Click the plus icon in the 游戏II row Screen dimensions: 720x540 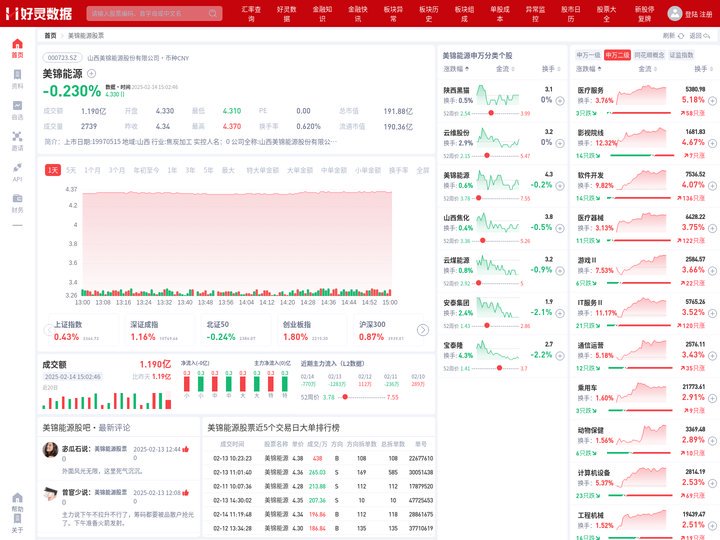(712, 271)
